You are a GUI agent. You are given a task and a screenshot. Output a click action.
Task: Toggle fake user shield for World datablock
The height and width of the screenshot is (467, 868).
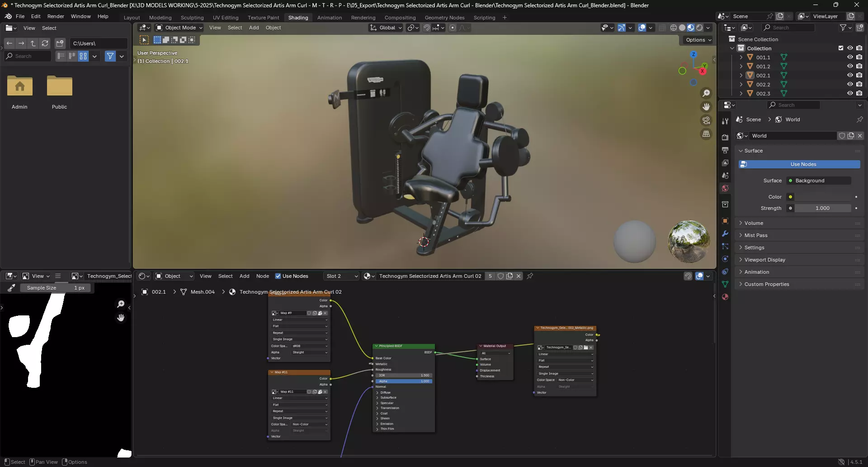click(842, 136)
